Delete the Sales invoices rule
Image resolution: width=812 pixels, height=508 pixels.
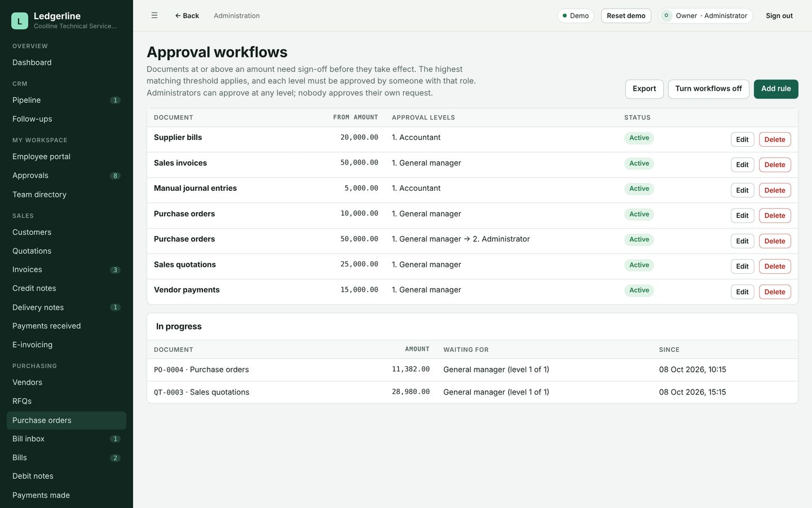pos(775,165)
